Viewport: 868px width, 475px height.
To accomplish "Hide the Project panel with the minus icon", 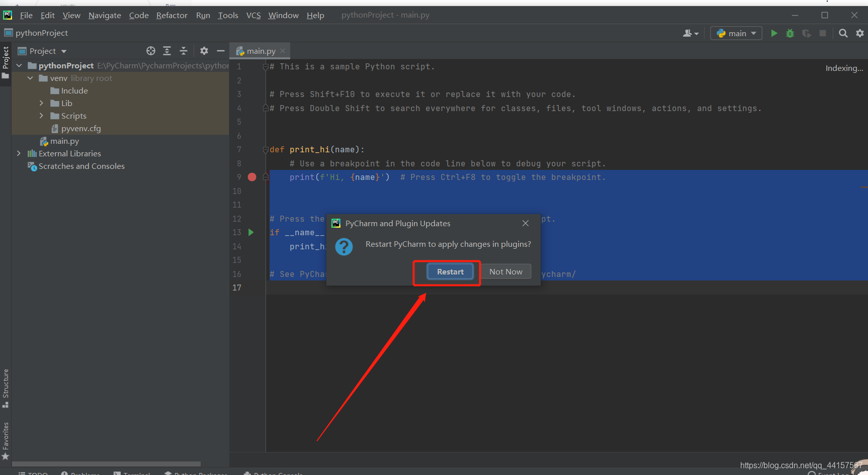I will 220,51.
